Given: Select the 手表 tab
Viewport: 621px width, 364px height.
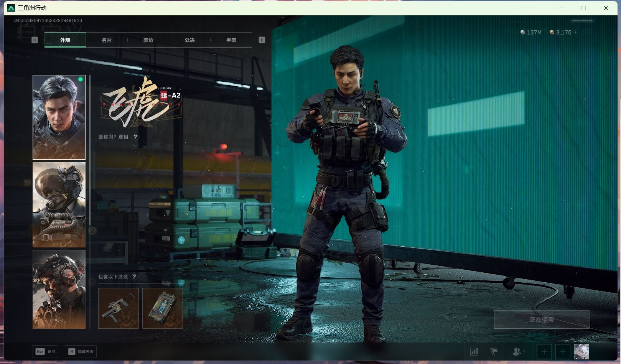Looking at the screenshot, I should [231, 40].
